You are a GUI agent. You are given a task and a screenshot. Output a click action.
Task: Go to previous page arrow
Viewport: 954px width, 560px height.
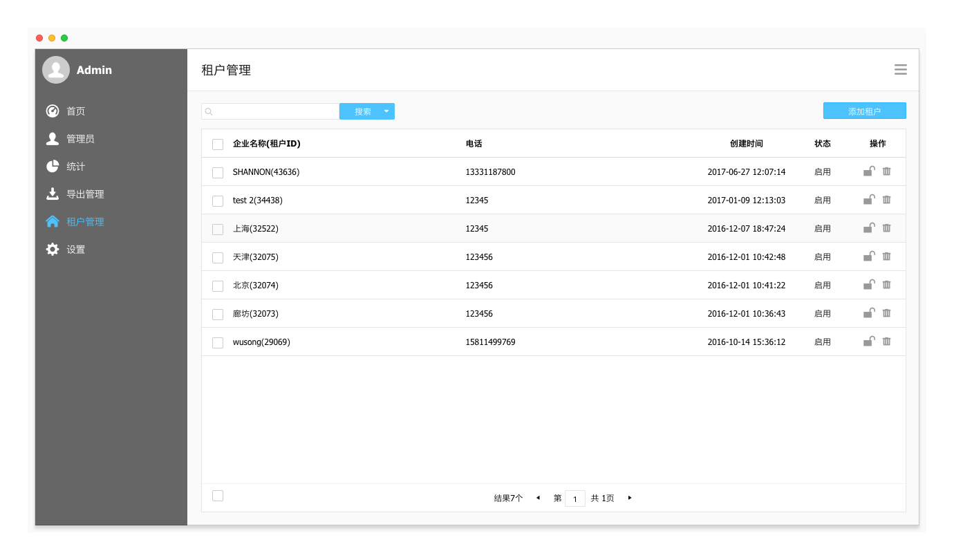tap(538, 498)
